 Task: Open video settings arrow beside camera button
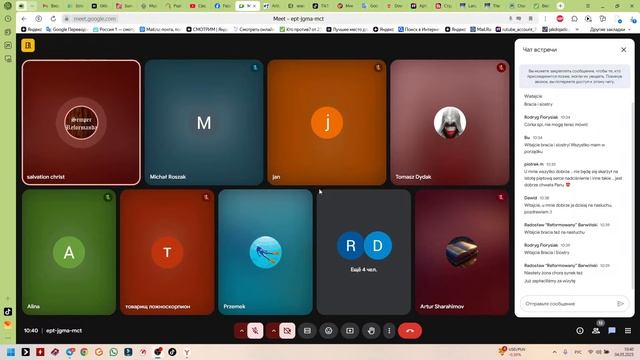pos(273,331)
